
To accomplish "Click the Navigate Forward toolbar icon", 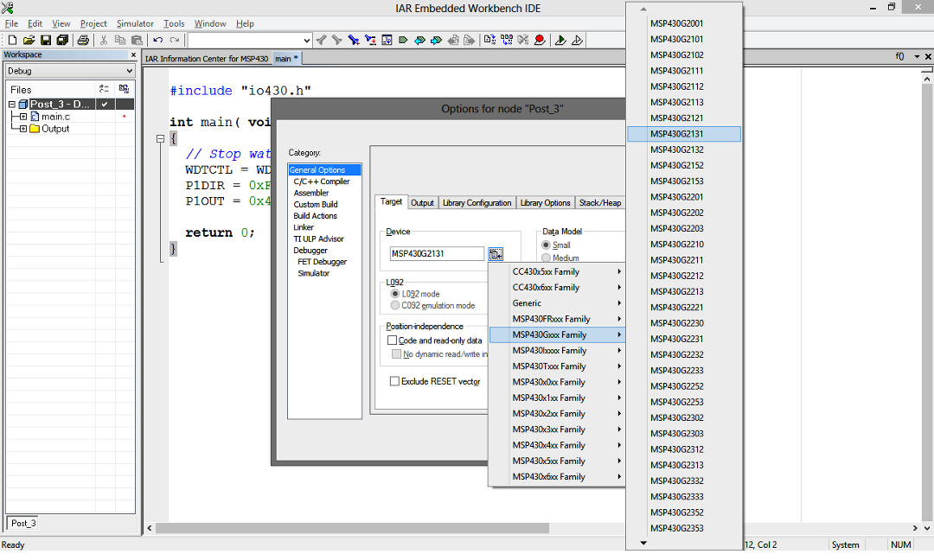I will click(x=470, y=41).
